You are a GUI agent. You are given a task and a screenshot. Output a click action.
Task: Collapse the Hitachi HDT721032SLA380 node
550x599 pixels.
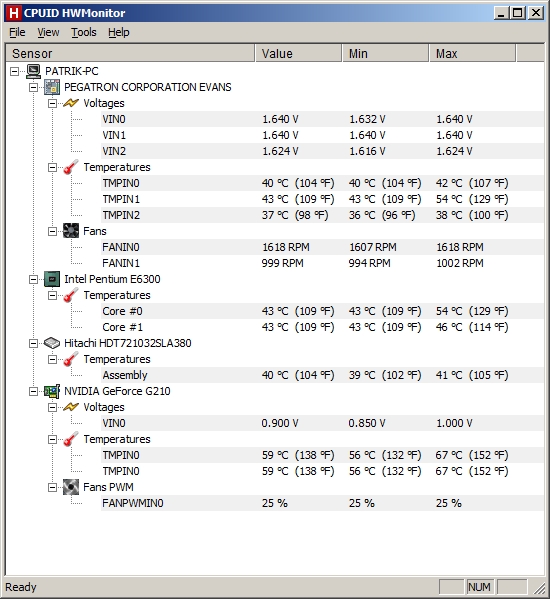tap(34, 343)
